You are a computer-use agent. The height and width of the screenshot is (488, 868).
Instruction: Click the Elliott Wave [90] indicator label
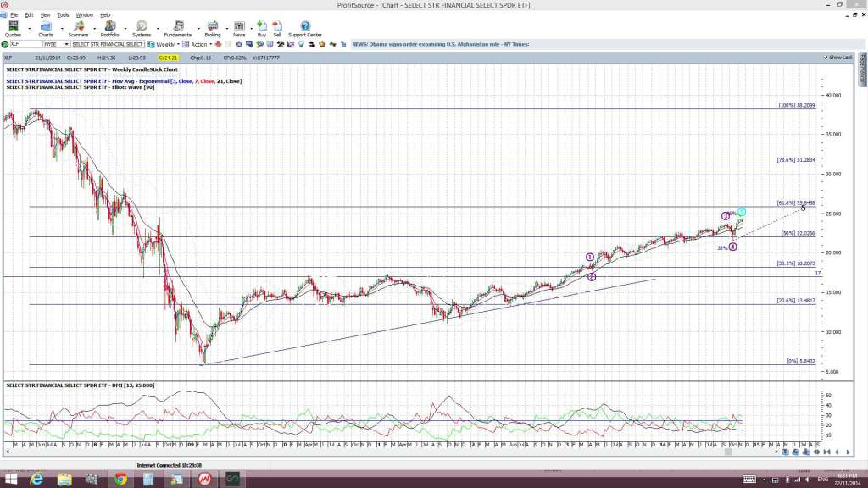click(x=81, y=87)
